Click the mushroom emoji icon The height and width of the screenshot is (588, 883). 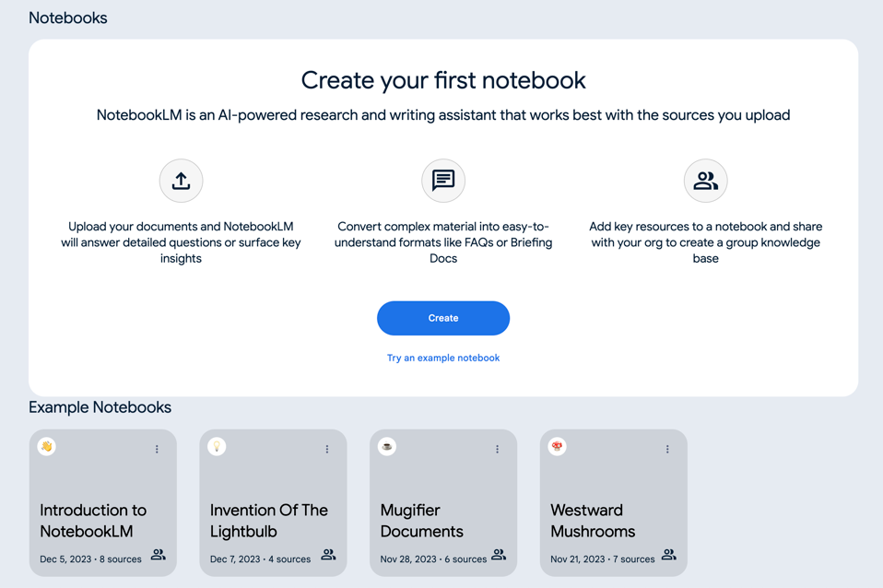tap(557, 447)
